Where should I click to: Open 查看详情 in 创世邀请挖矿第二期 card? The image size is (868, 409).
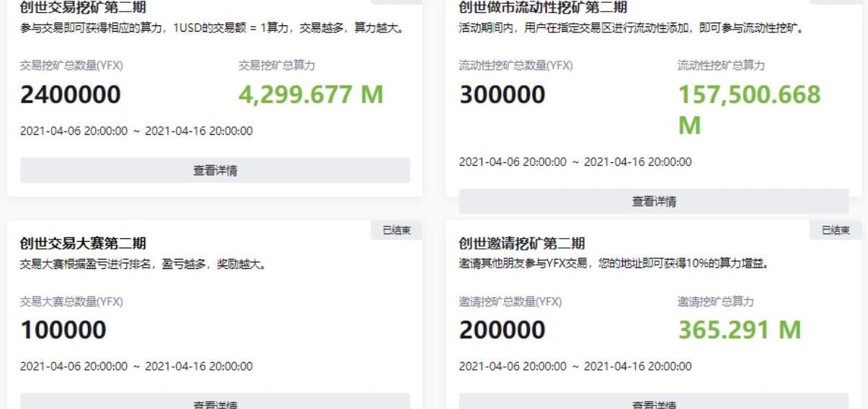(654, 403)
